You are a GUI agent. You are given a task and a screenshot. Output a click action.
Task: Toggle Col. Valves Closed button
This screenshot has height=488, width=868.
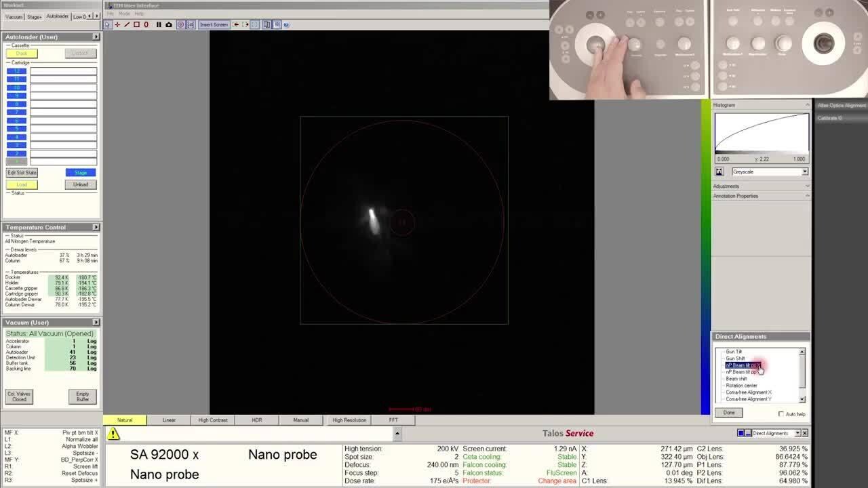point(19,396)
